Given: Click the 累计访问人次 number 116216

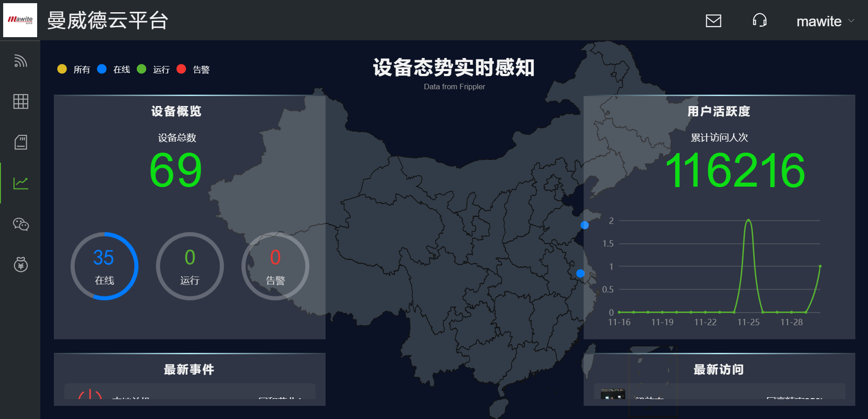Looking at the screenshot, I should [x=736, y=170].
